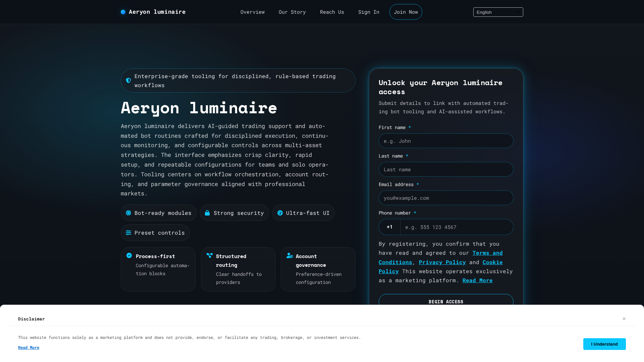This screenshot has height=362, width=644.
Task: Click the Account governance card title
Action: [x=311, y=260]
